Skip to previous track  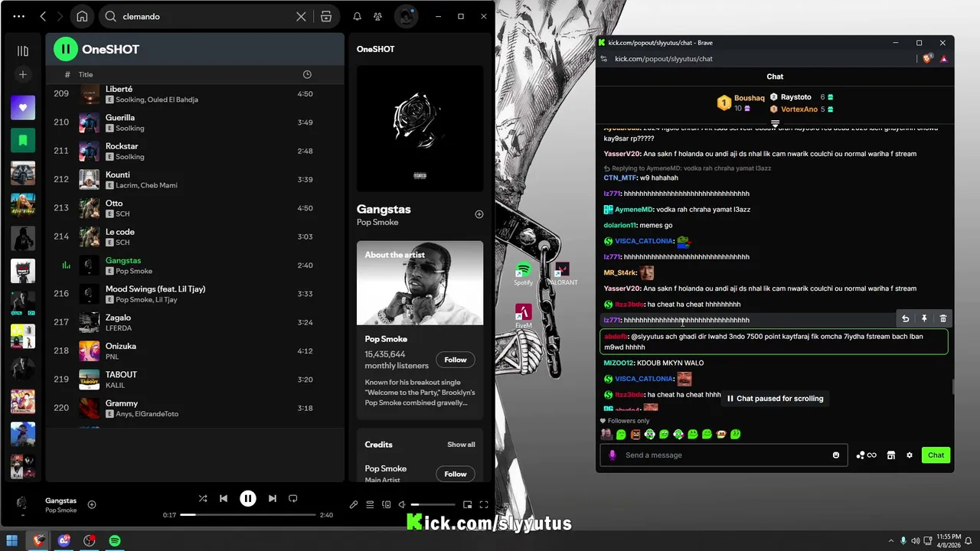pos(224,498)
